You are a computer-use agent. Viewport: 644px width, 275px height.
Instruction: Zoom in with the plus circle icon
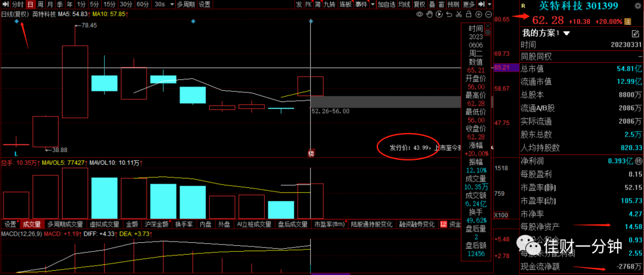(x=478, y=14)
